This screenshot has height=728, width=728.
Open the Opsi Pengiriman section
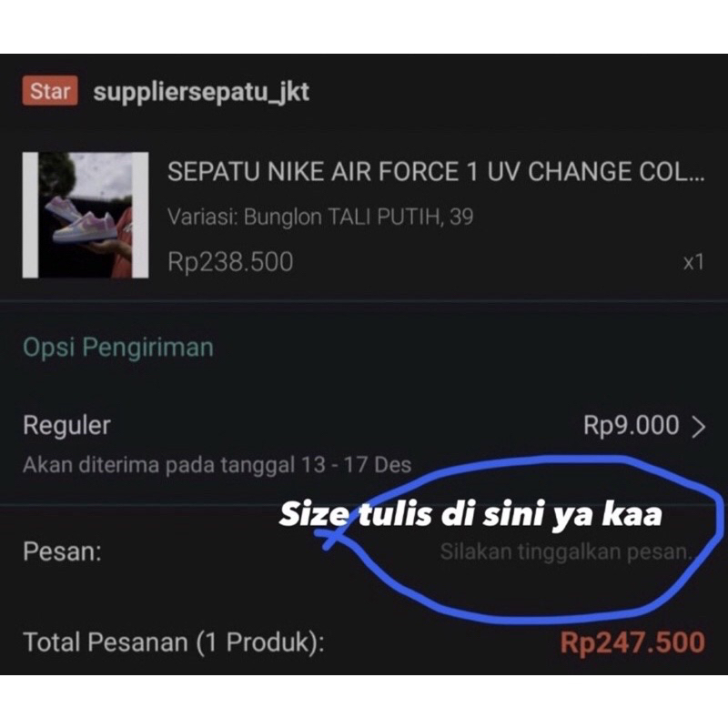pos(118,348)
